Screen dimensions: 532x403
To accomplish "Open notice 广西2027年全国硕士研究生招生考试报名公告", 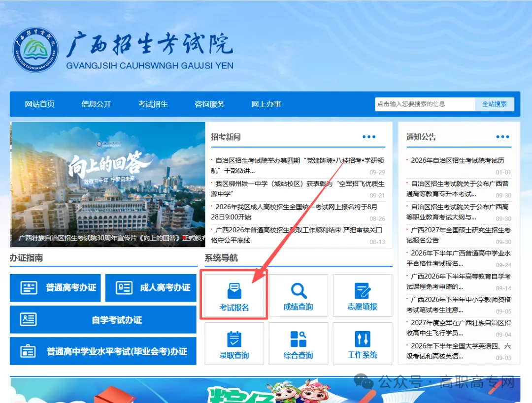I will 459,235.
